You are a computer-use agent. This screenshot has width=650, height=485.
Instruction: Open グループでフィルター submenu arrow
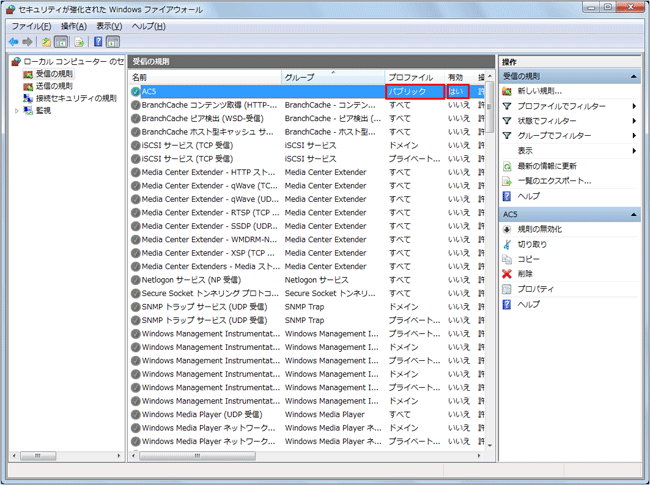[x=634, y=136]
